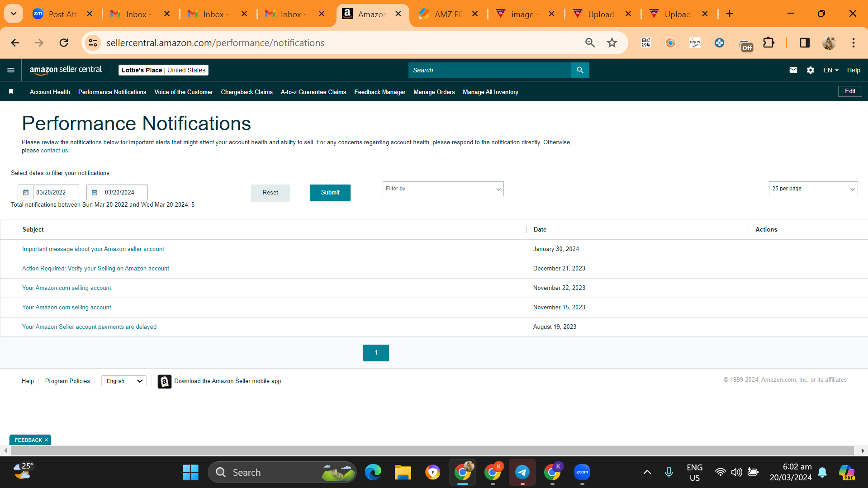
Task: Open the English language selector in footer
Action: point(124,381)
